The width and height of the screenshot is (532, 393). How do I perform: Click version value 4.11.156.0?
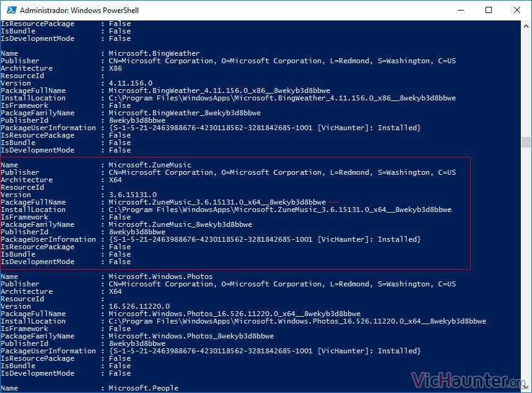130,83
